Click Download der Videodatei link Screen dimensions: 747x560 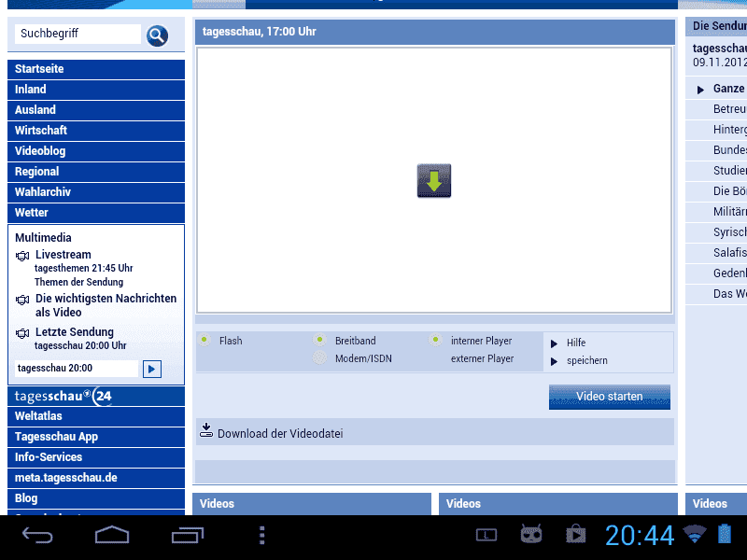click(280, 433)
